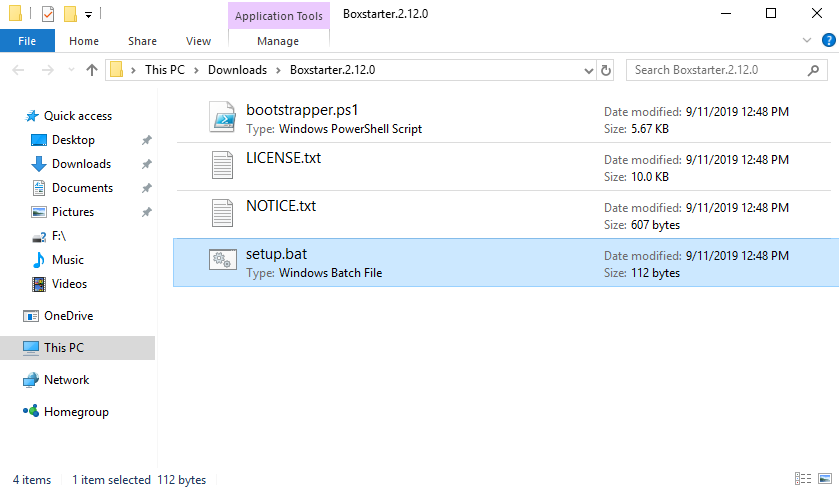Viewport: 839px width, 491px height.
Task: Go up one folder with Up arrow
Action: point(92,70)
